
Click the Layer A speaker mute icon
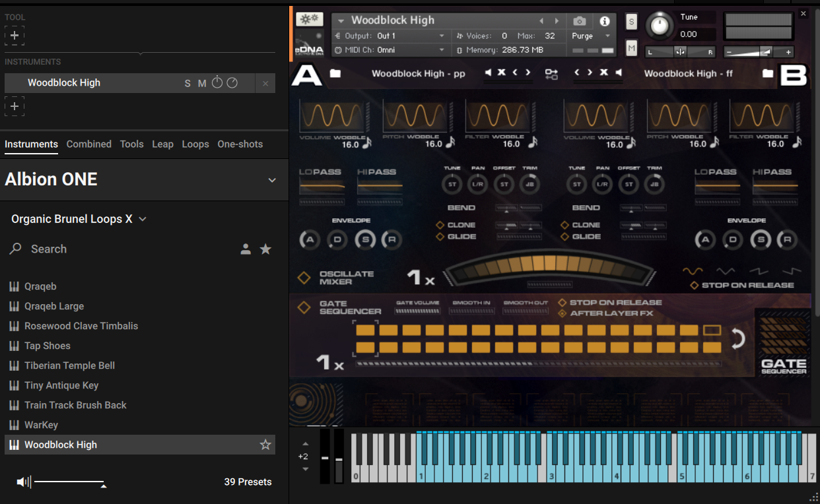pos(488,73)
